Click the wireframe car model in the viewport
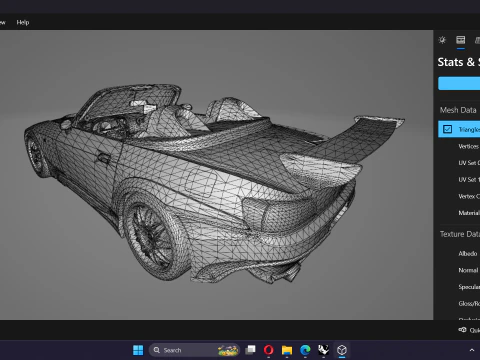The height and width of the screenshot is (360, 480). [213, 183]
